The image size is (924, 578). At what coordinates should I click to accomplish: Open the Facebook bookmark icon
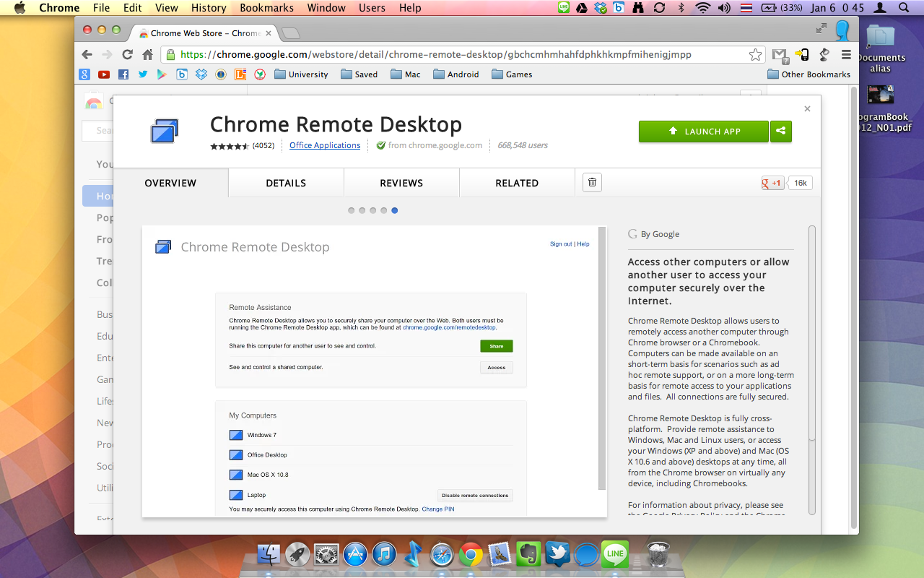(x=123, y=74)
